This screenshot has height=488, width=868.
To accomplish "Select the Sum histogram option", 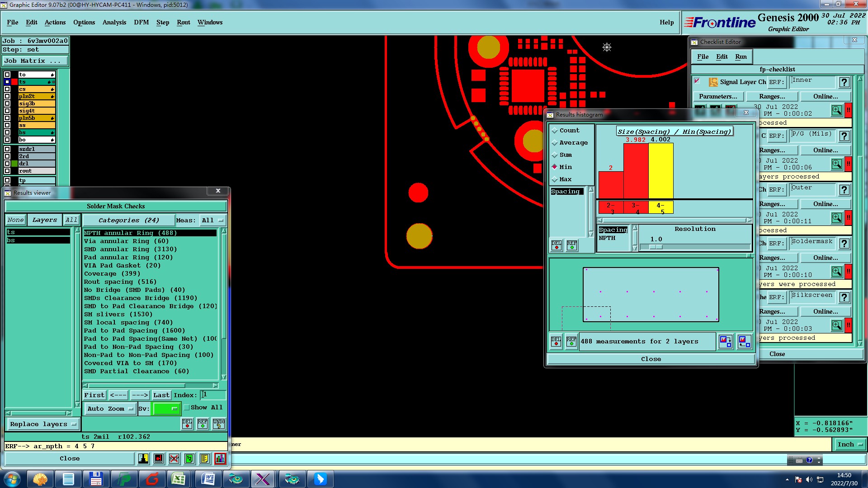I will pos(561,155).
